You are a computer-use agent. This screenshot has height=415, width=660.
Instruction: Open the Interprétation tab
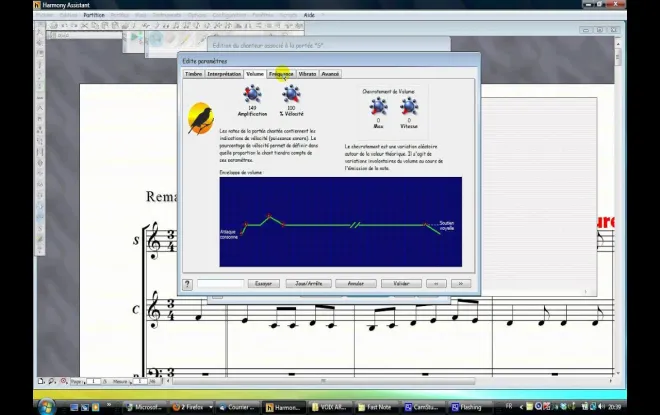224,74
